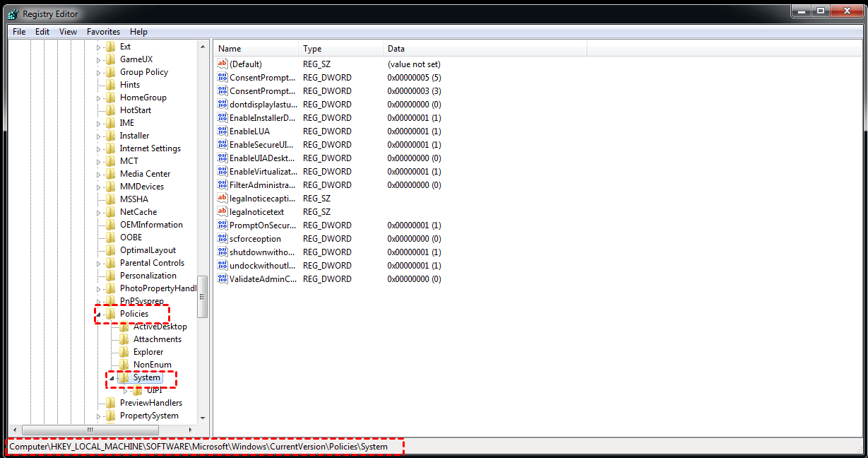
Task: Select the Personalization key
Action: [x=148, y=276]
